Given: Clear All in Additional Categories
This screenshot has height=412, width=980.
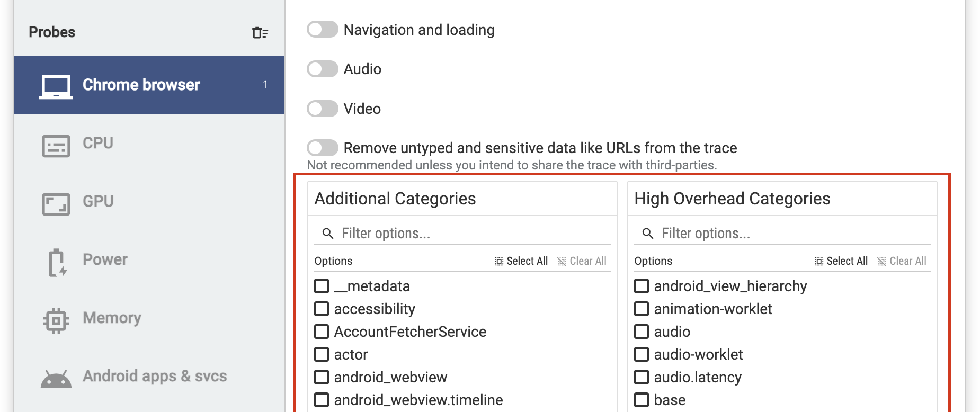Looking at the screenshot, I should pos(582,261).
